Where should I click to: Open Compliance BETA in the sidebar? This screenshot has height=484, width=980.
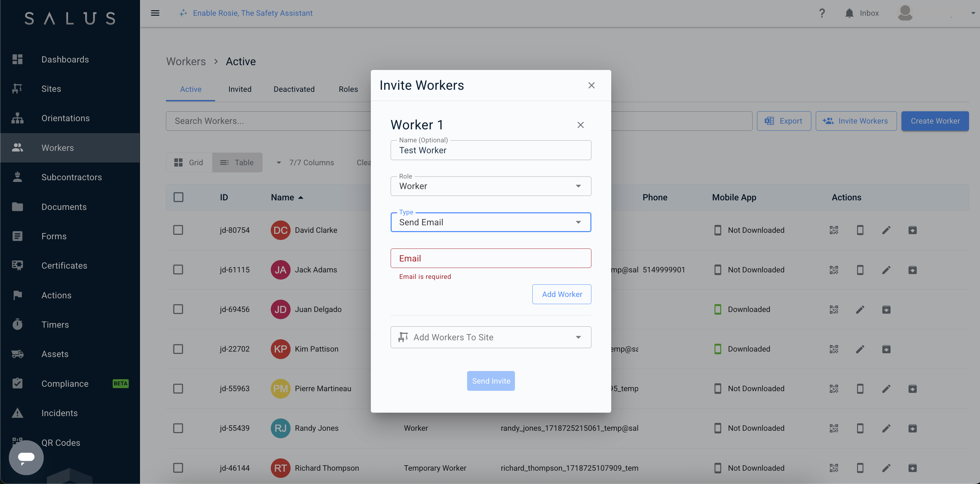pos(70,384)
